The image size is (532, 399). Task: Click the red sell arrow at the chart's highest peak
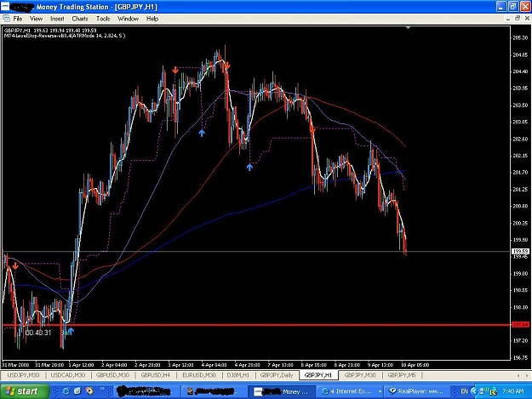click(x=227, y=66)
